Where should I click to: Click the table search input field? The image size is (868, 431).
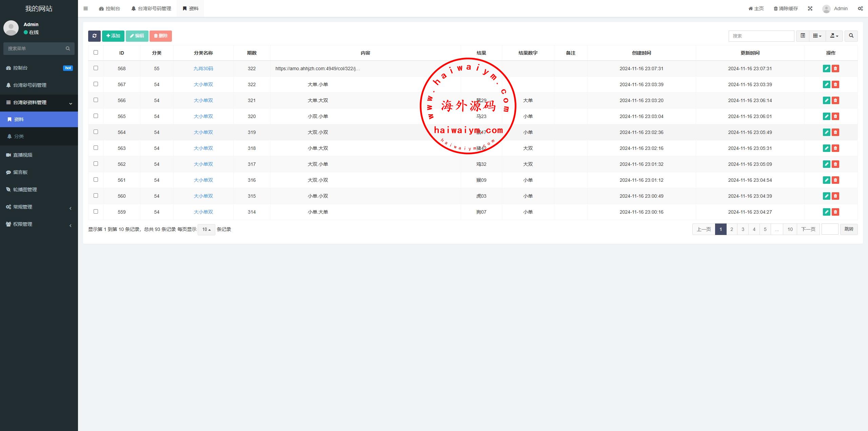[x=761, y=36]
